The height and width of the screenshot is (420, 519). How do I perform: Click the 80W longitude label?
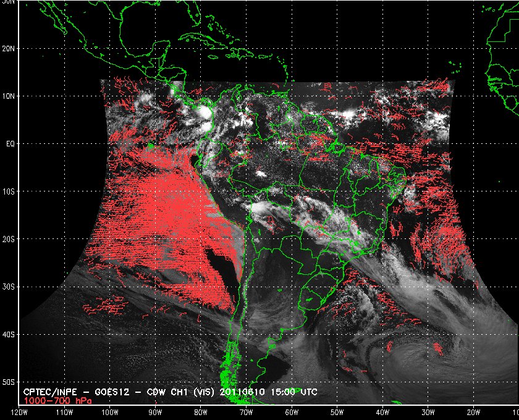[x=201, y=413]
